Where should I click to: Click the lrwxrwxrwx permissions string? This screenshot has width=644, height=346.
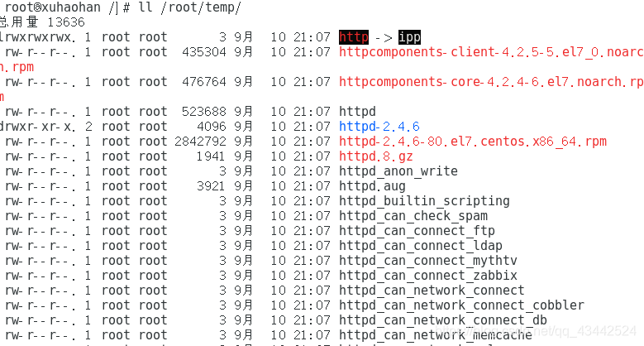click(x=38, y=37)
